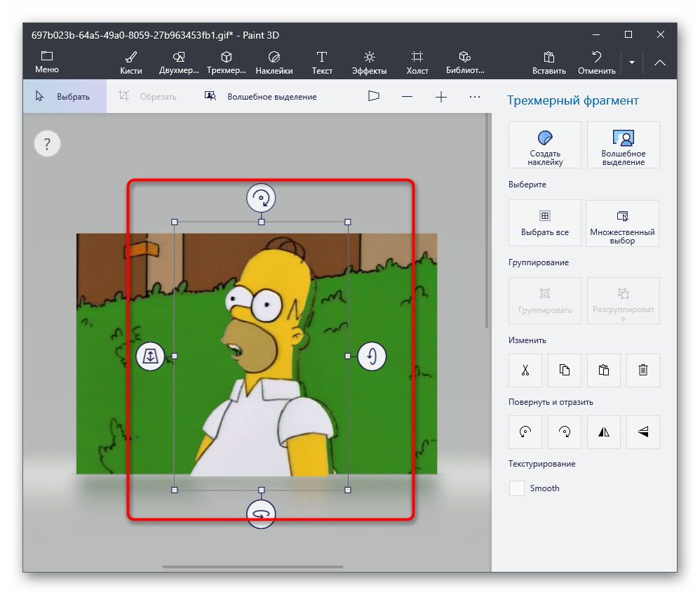Collapse the ribbon with the chevron up
This screenshot has width=700, height=595.
point(660,62)
